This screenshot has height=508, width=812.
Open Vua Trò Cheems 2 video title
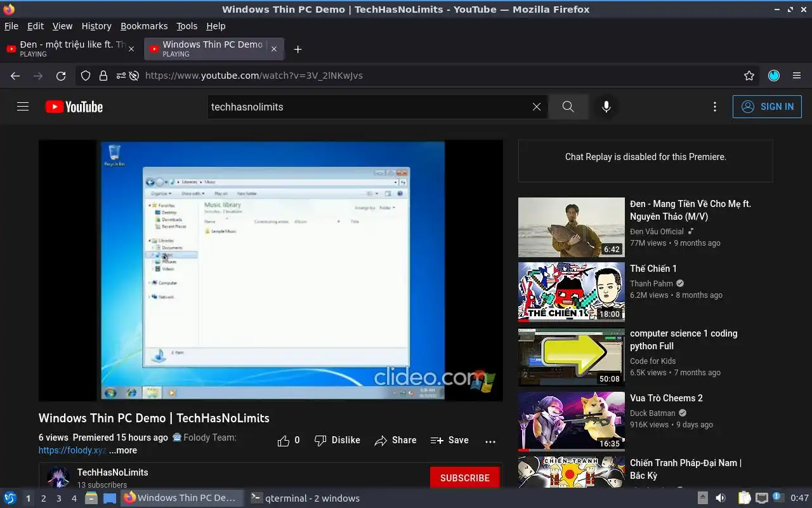coord(666,398)
